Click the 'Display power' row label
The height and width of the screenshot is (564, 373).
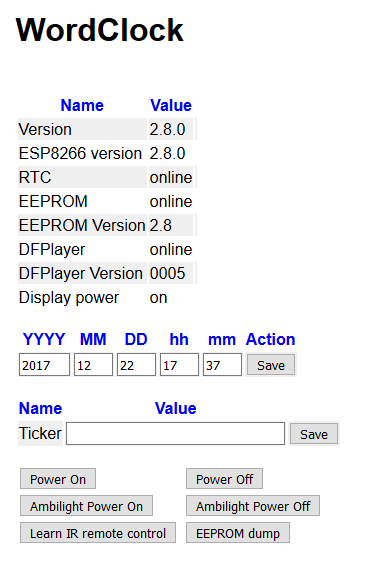[x=69, y=298]
